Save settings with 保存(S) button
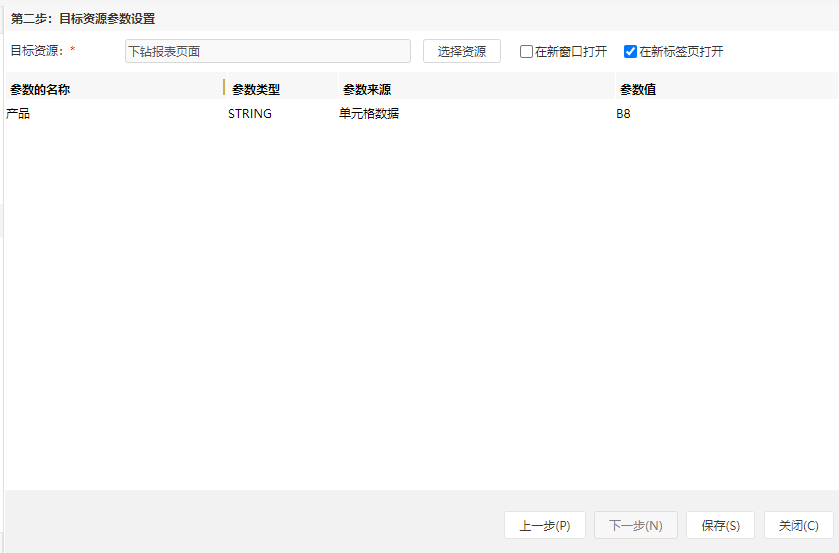Image resolution: width=839 pixels, height=553 pixels. [x=720, y=525]
